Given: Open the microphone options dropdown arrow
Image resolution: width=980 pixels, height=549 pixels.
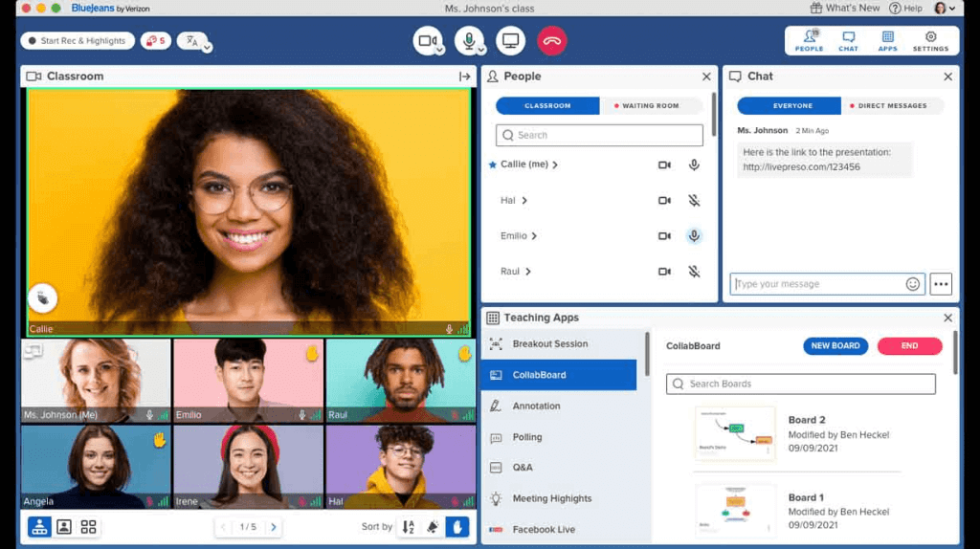Looking at the screenshot, I should click(x=480, y=50).
